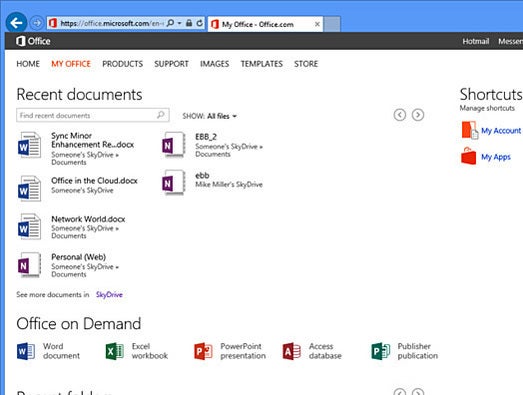
Task: Refresh the page with reload icon
Action: coord(199,23)
